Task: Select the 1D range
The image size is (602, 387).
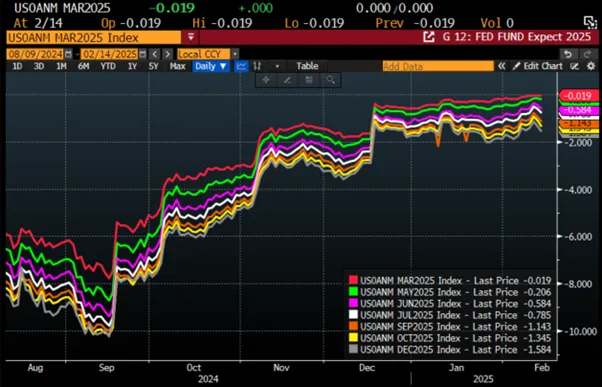Action: coord(17,66)
